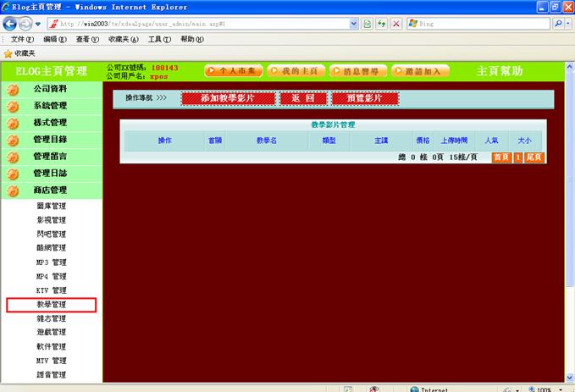This screenshot has width=575, height=392.
Task: Click the orange icon beside 公司資料
Action: (13, 89)
